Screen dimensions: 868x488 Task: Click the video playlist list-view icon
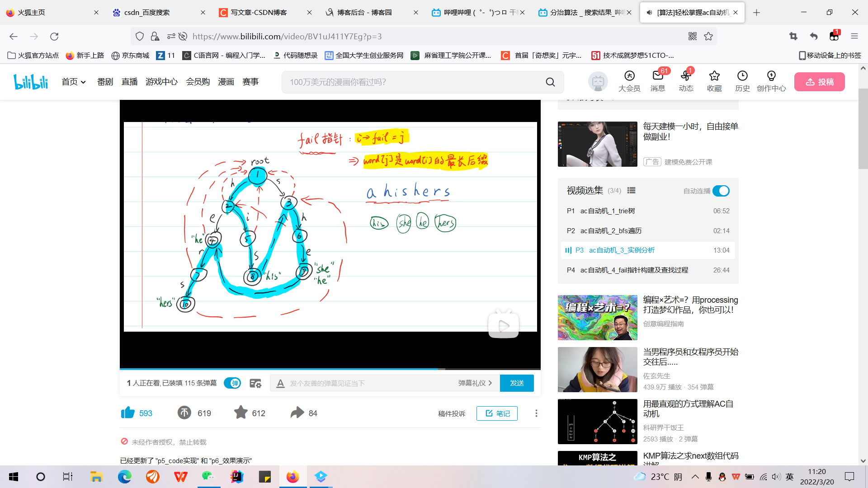pyautogui.click(x=632, y=191)
